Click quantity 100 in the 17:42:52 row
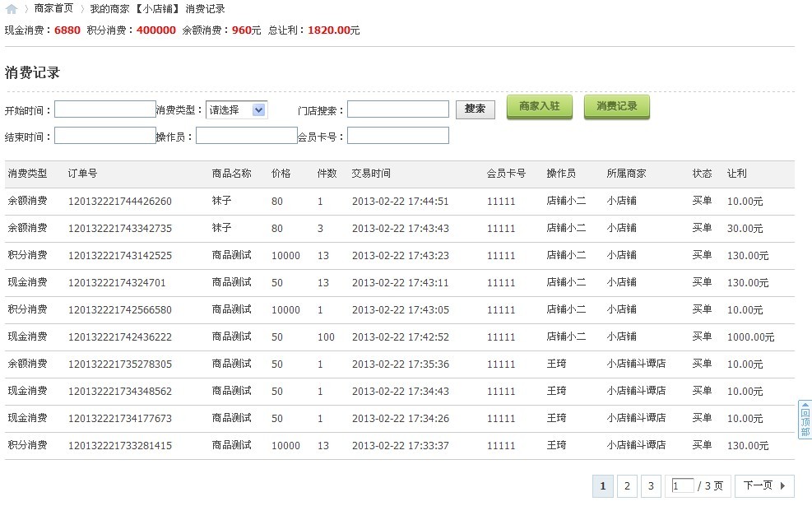Viewport: 812px width, 506px height. coord(326,337)
